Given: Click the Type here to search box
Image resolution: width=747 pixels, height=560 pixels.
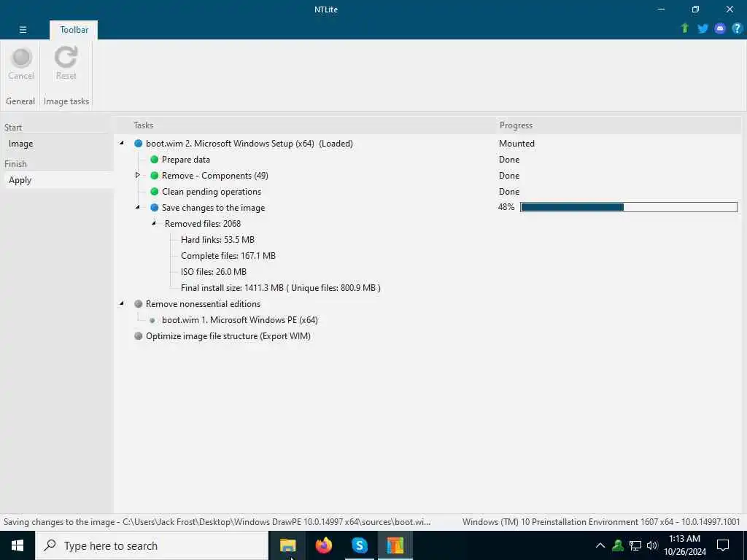Looking at the screenshot, I should pyautogui.click(x=152, y=545).
